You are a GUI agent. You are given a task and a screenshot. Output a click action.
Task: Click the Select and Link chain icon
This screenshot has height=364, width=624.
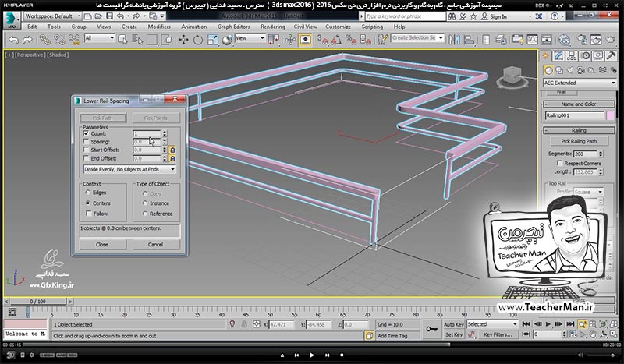pyautogui.click(x=44, y=40)
